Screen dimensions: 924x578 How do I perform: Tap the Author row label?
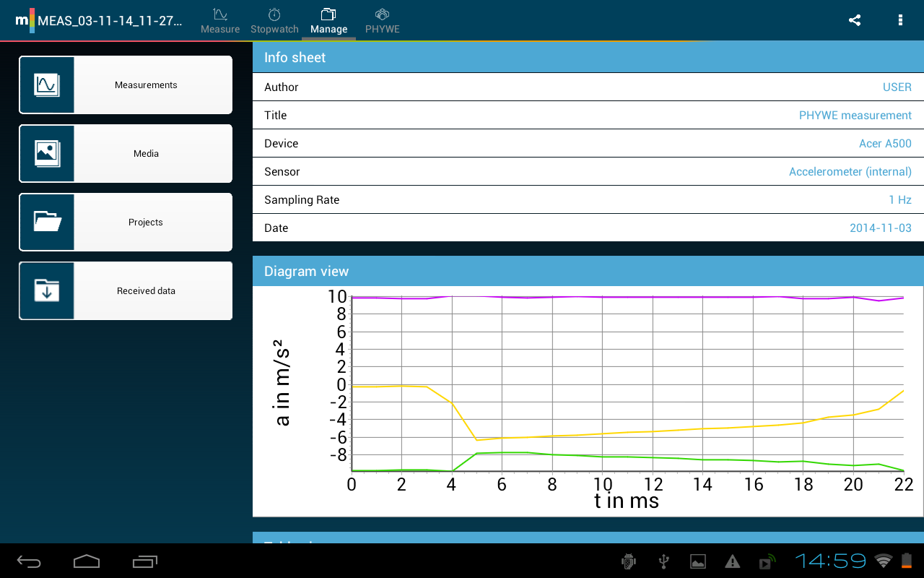282,87
